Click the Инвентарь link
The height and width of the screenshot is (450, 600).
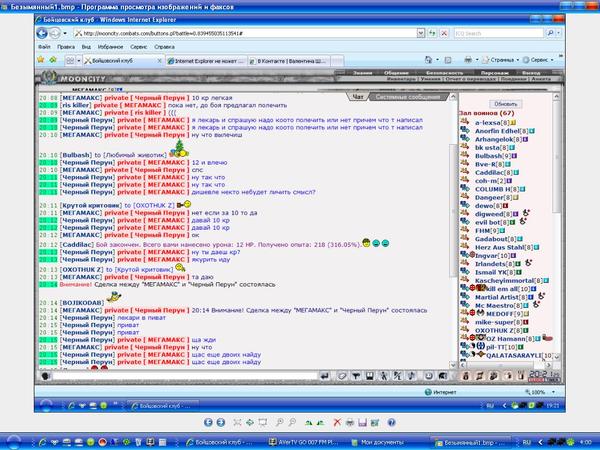coord(401,78)
